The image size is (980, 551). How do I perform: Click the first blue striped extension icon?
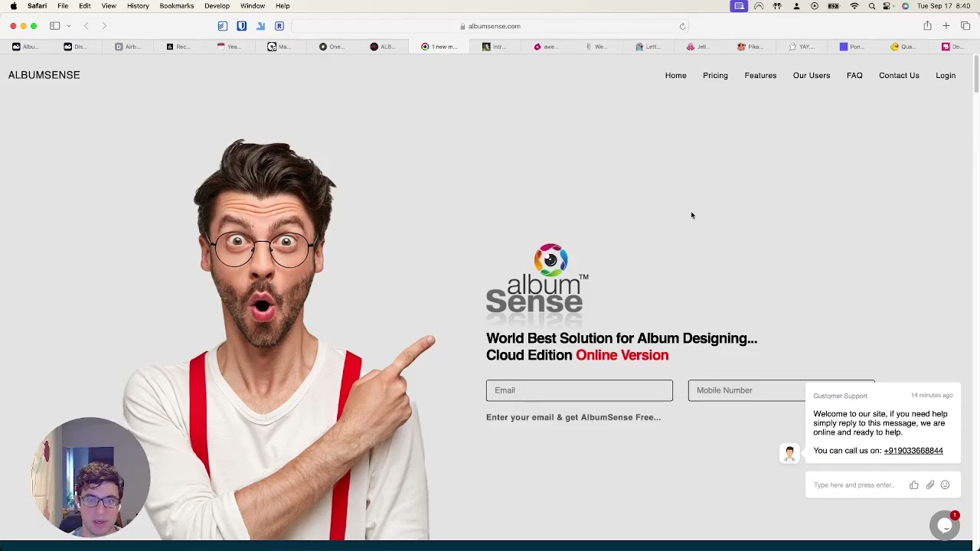pyautogui.click(x=222, y=26)
